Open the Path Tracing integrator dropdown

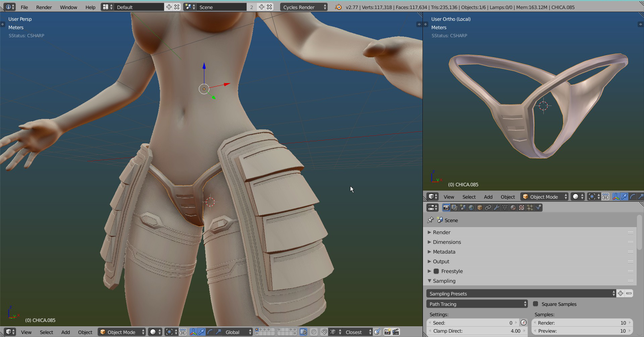(x=477, y=304)
